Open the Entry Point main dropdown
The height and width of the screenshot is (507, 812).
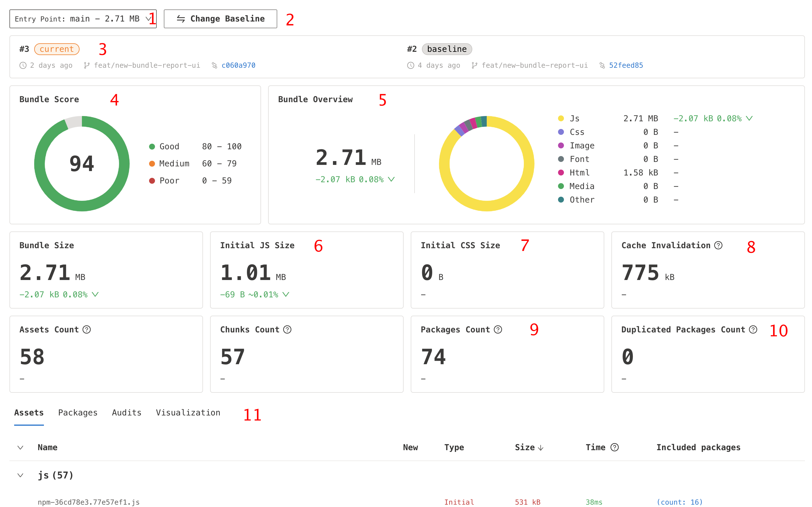pos(83,19)
